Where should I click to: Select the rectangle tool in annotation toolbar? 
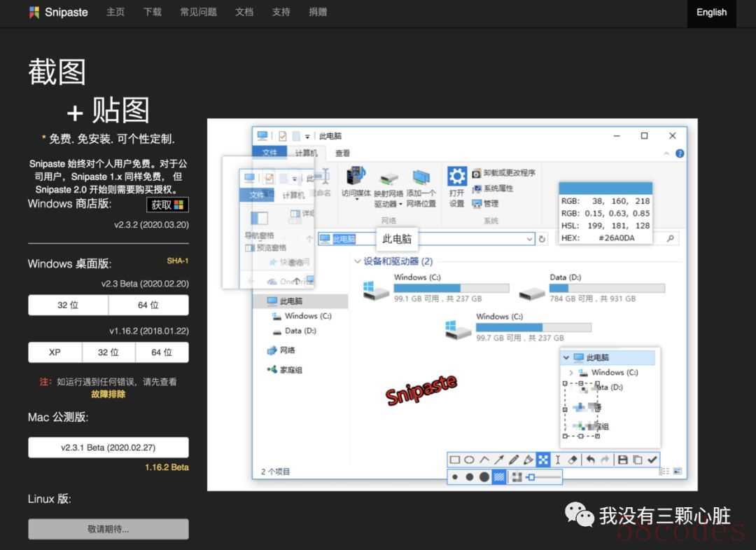(455, 460)
